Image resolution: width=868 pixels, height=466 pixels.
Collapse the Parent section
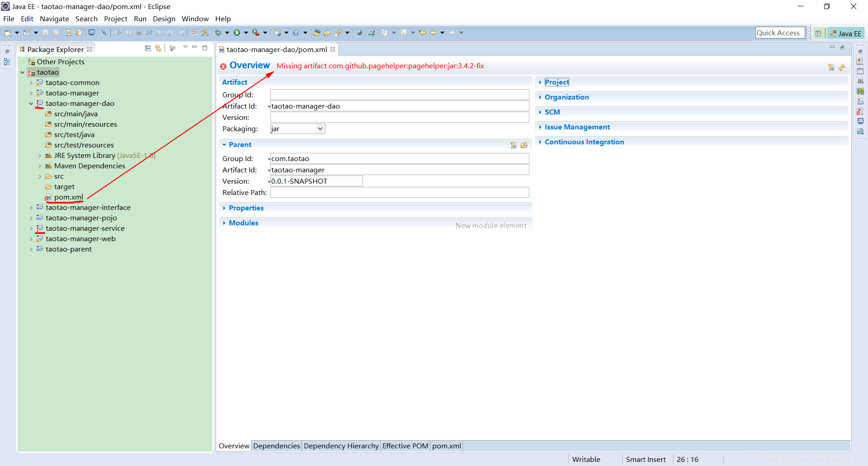[x=224, y=145]
